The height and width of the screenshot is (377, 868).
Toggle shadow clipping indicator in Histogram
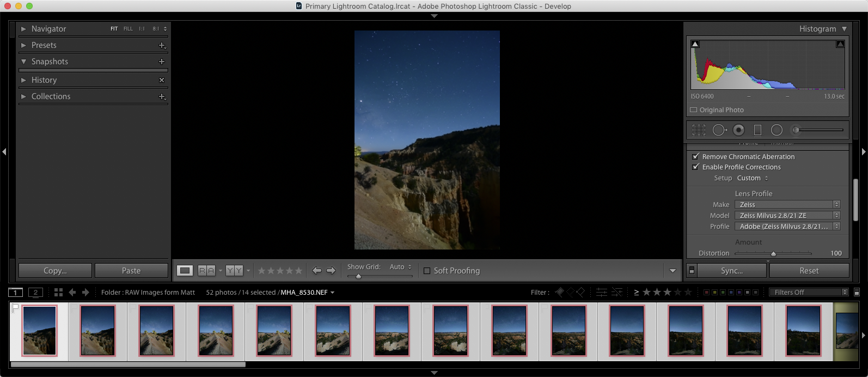pos(695,44)
